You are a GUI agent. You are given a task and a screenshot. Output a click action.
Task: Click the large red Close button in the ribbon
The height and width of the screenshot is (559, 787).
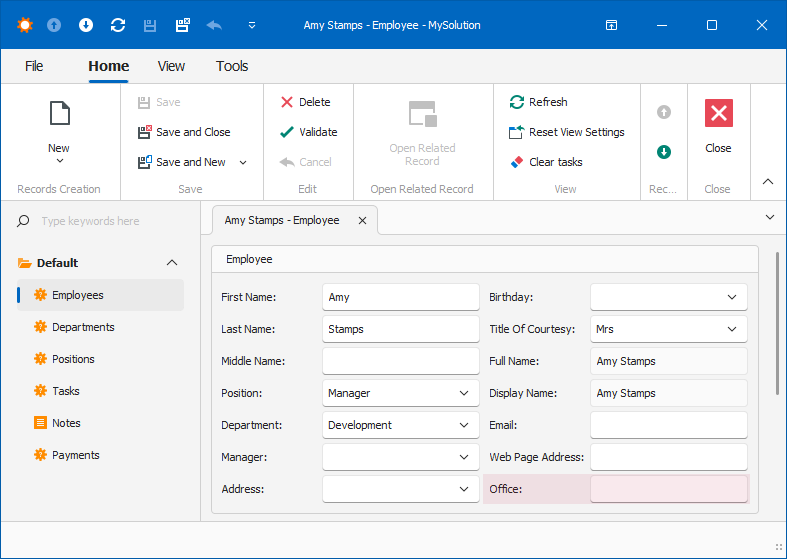(x=719, y=126)
